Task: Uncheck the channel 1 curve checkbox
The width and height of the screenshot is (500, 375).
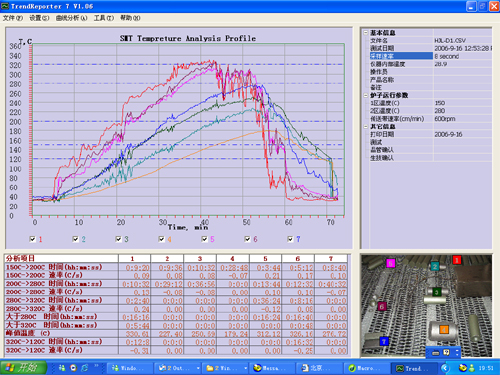Action: pos(32,239)
